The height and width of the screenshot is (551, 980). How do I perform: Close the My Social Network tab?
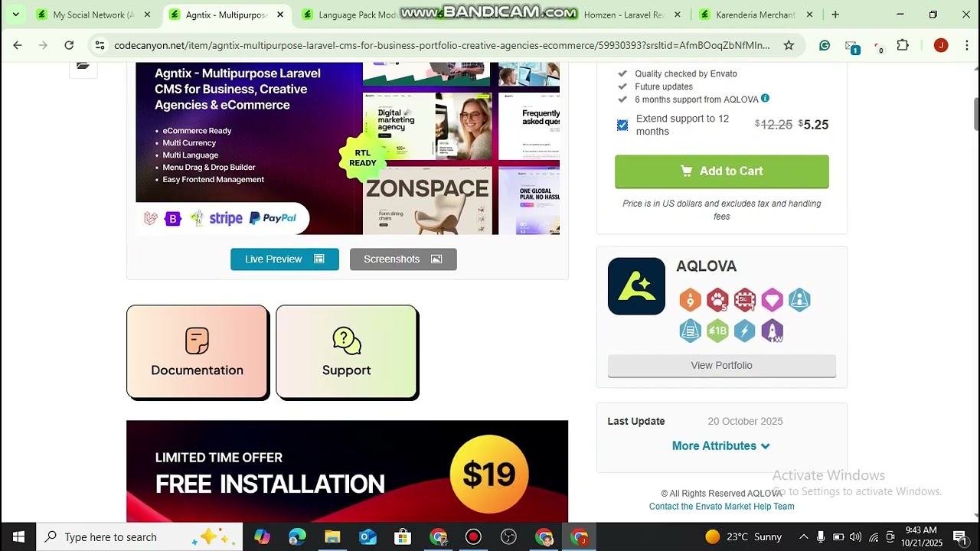point(148,15)
